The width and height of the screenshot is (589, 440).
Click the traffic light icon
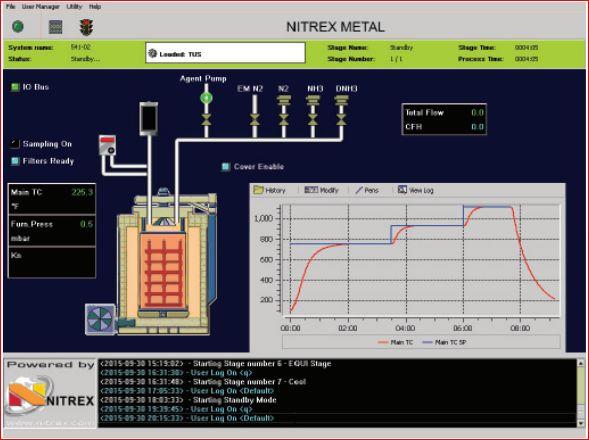click(86, 27)
